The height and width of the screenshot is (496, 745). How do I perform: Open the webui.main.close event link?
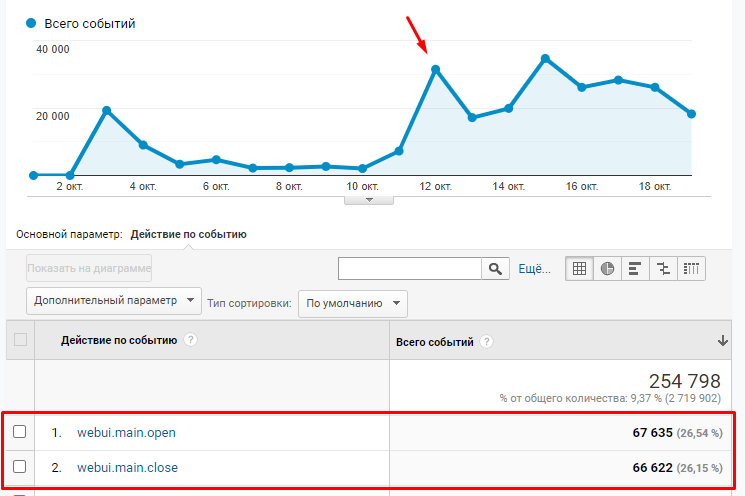tap(127, 467)
